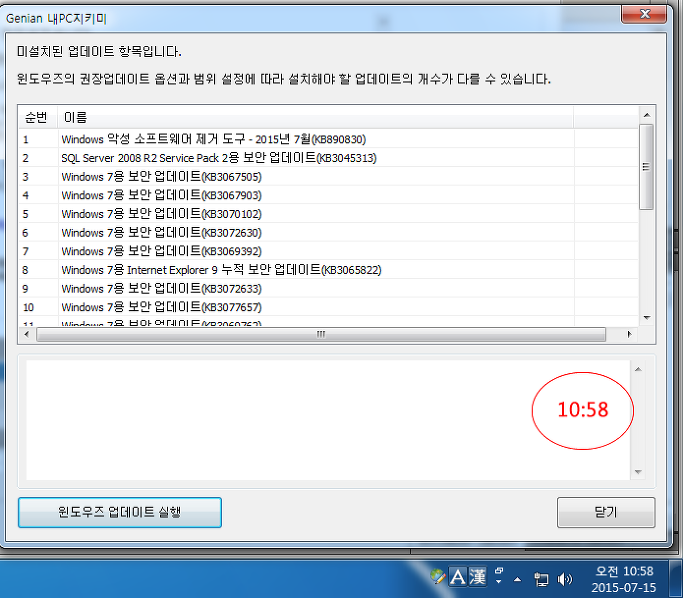Click inside the empty detail text box
The image size is (683, 598).
[328, 420]
